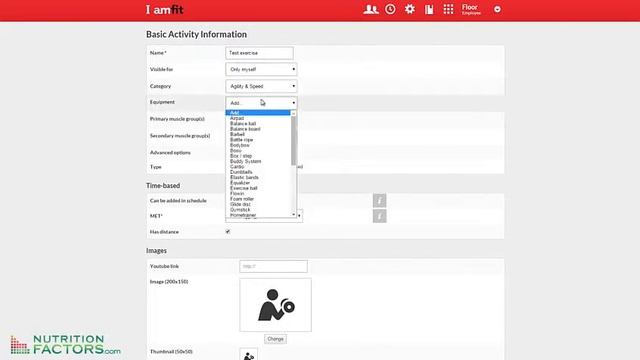
Task: Click the I am fit logo
Action: (164, 9)
